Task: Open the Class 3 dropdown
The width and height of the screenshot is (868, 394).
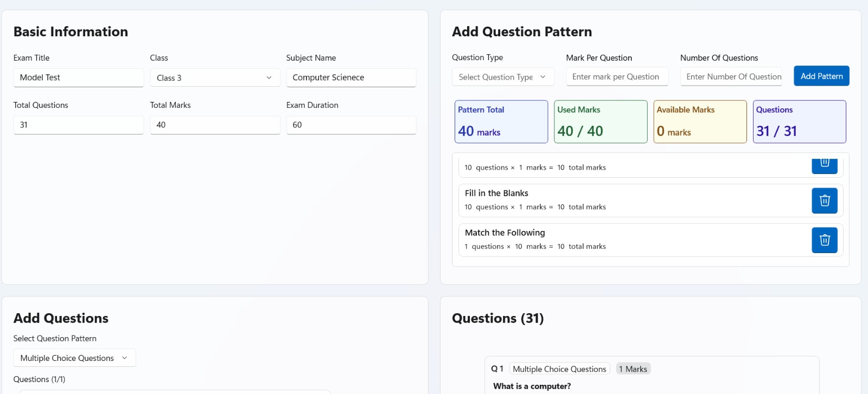Action: click(215, 77)
